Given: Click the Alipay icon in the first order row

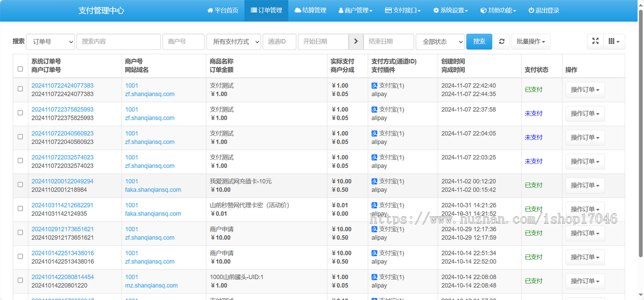Looking at the screenshot, I should click(375, 85).
